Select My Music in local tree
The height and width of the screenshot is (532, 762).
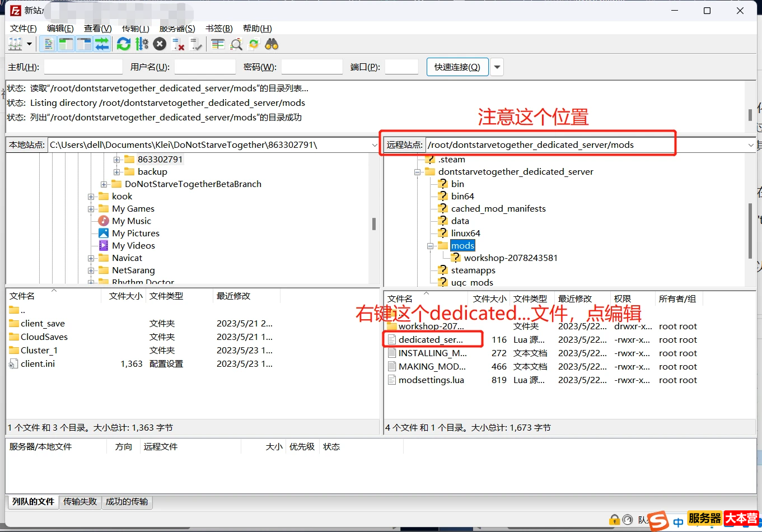click(132, 221)
